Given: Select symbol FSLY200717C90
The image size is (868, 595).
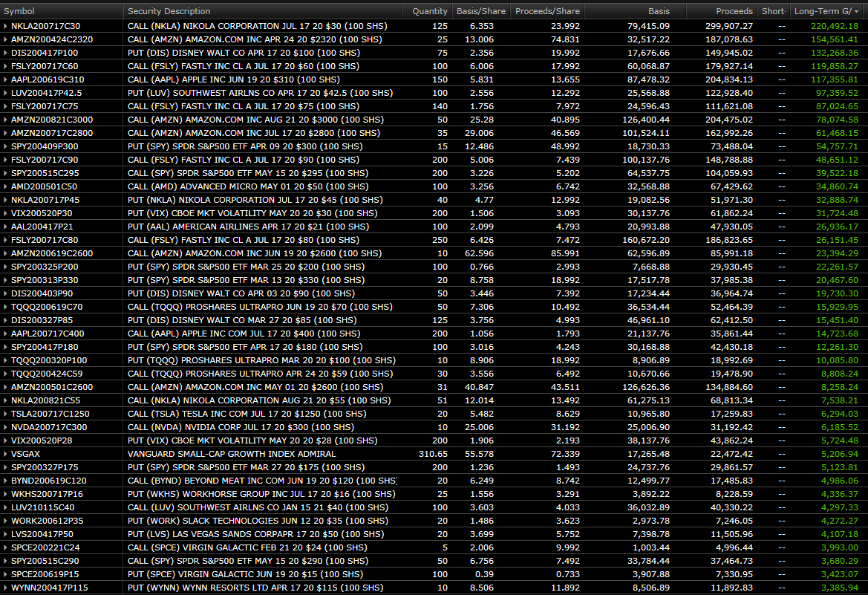Looking at the screenshot, I should click(x=45, y=160).
